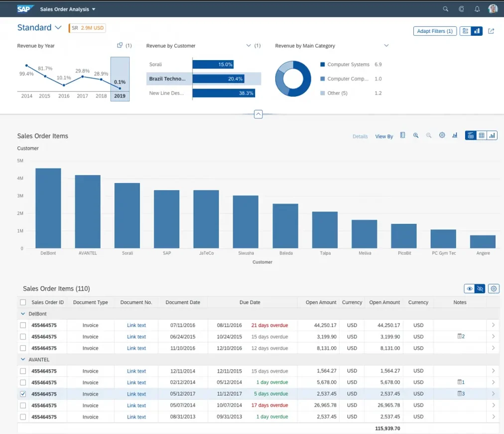
Task: Uncheck the selected 05/12/2017 invoice row
Action: point(23,394)
